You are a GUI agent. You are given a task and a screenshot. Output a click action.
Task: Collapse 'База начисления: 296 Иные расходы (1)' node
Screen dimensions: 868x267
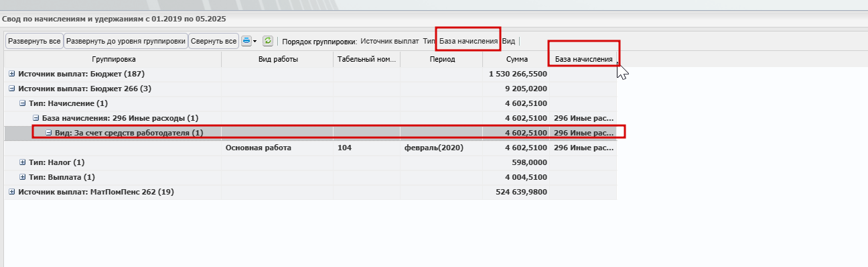click(x=36, y=118)
